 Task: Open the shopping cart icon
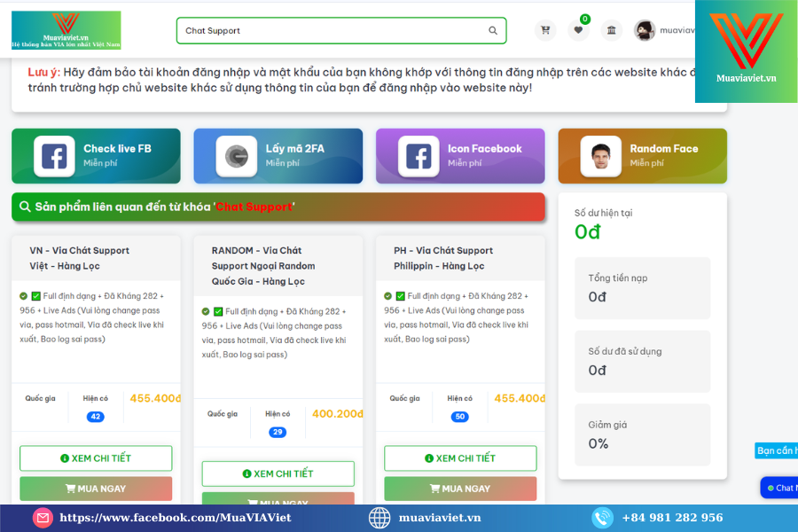coord(545,30)
